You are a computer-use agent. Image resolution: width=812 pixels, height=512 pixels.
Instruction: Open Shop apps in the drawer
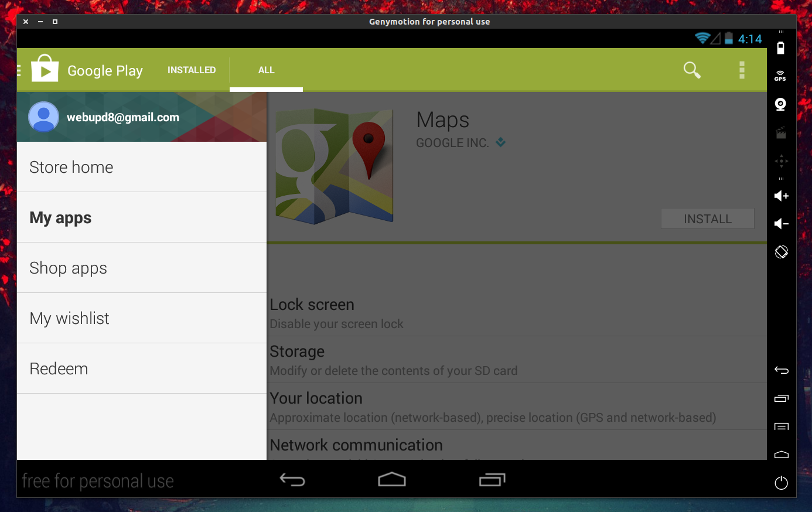coord(142,268)
